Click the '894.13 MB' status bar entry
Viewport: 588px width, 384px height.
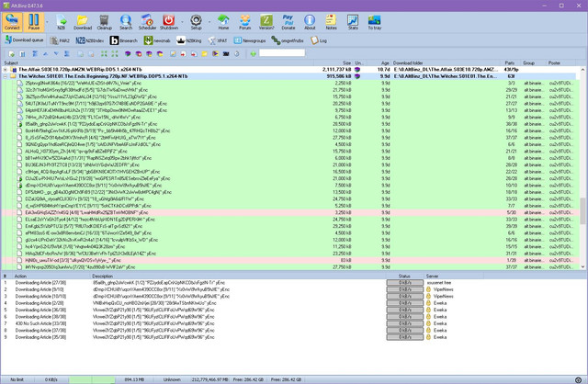click(134, 380)
